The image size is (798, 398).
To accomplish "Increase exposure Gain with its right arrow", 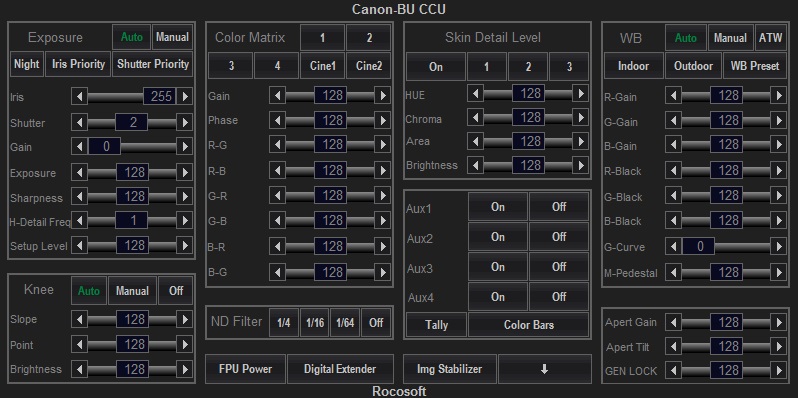I will pyautogui.click(x=185, y=147).
